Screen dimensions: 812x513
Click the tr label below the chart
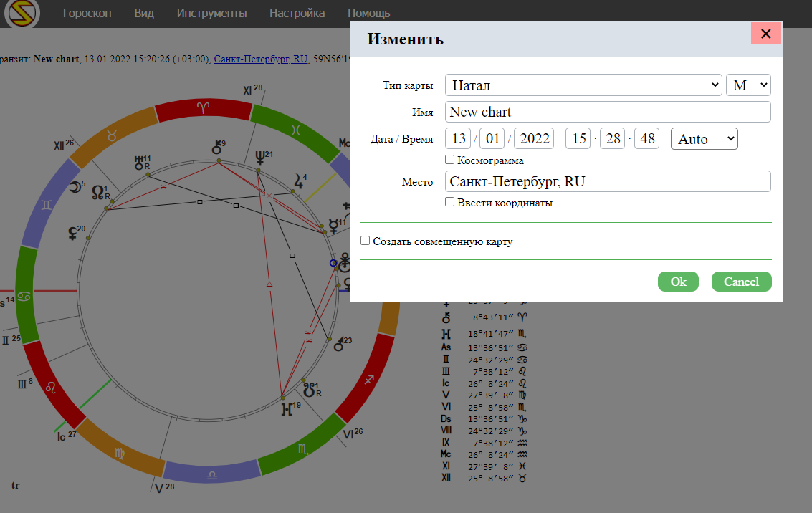(16, 486)
